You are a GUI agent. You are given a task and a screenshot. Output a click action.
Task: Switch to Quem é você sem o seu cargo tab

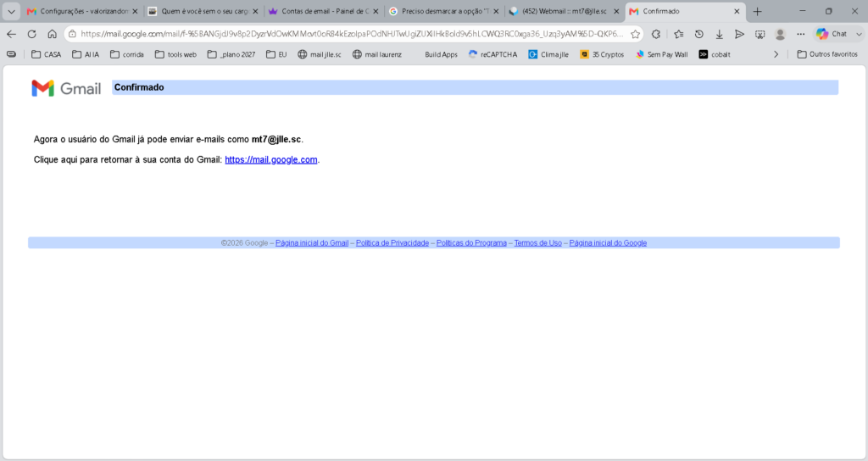click(x=203, y=11)
